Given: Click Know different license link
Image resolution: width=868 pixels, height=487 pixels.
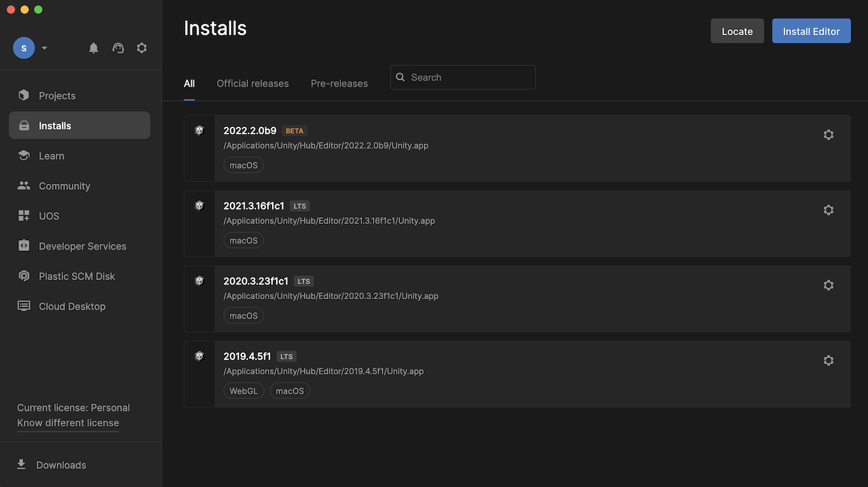Looking at the screenshot, I should (x=68, y=423).
